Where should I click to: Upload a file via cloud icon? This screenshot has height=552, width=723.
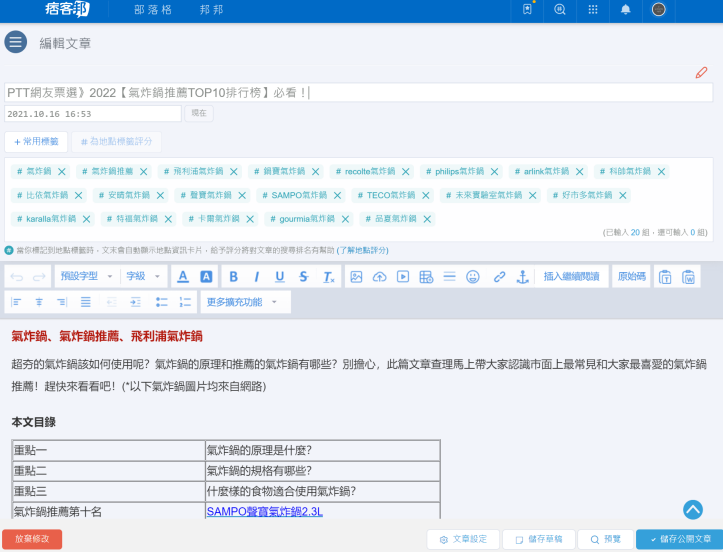[x=379, y=277]
